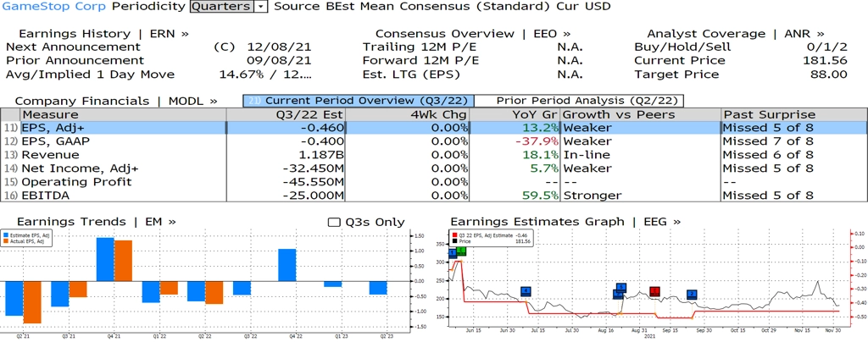
Task: Open Earnings History ERN link
Action: click(103, 34)
